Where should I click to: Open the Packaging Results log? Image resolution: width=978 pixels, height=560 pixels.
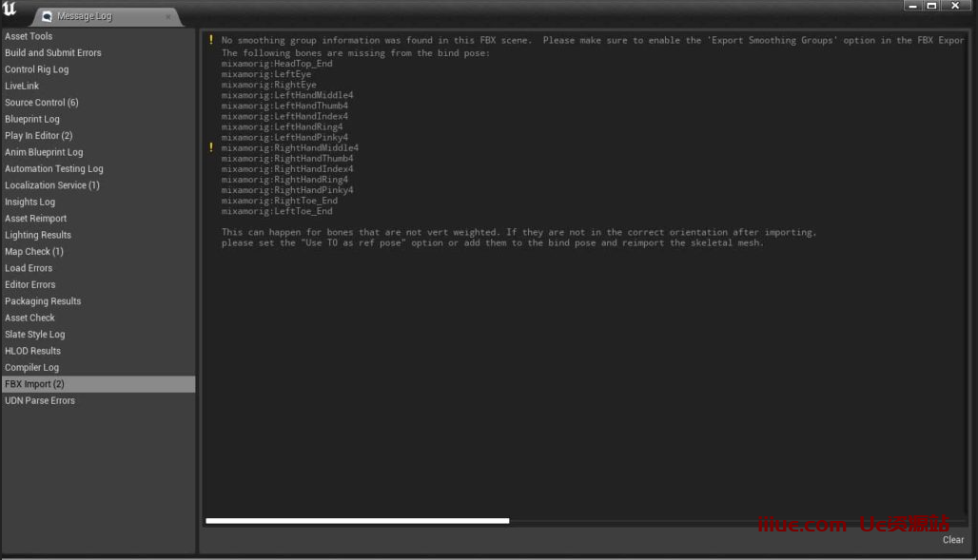(x=43, y=301)
